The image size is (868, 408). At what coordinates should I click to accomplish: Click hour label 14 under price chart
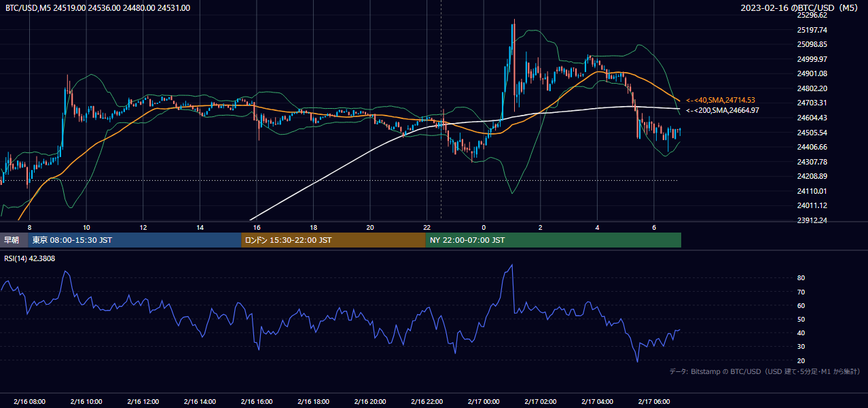[x=200, y=227]
